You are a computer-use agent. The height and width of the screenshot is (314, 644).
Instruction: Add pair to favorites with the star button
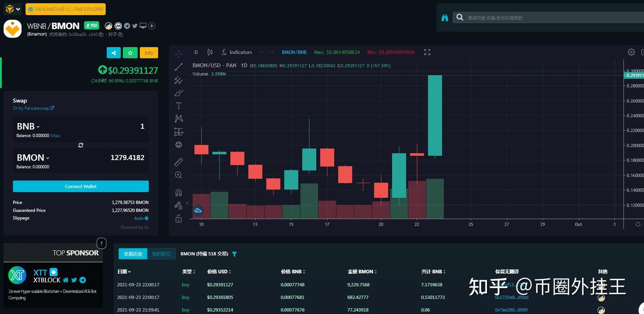130,53
